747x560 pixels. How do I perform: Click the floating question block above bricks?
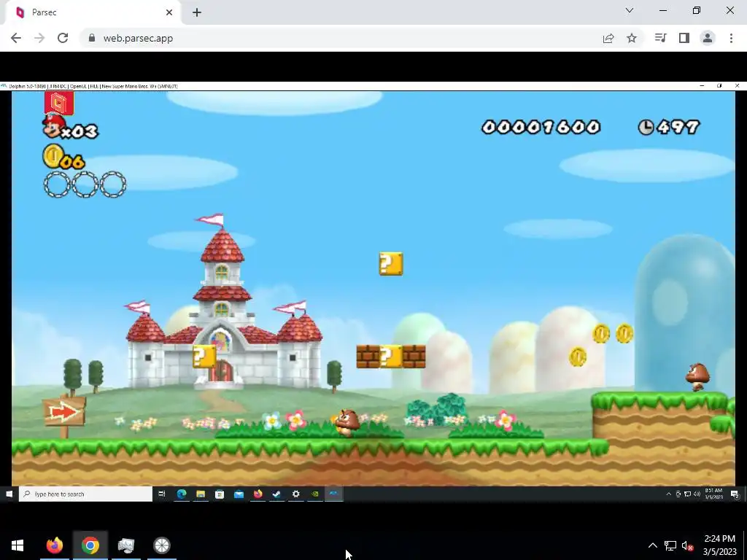tap(391, 264)
